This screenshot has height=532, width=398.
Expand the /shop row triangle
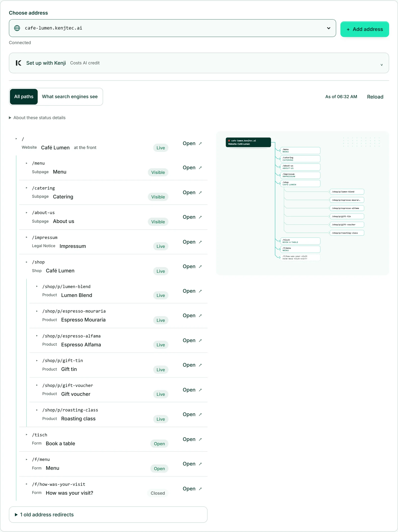tap(27, 262)
